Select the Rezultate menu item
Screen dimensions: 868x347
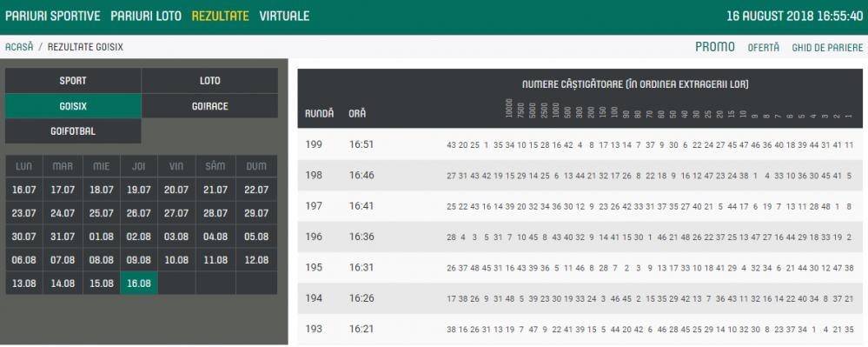click(221, 16)
